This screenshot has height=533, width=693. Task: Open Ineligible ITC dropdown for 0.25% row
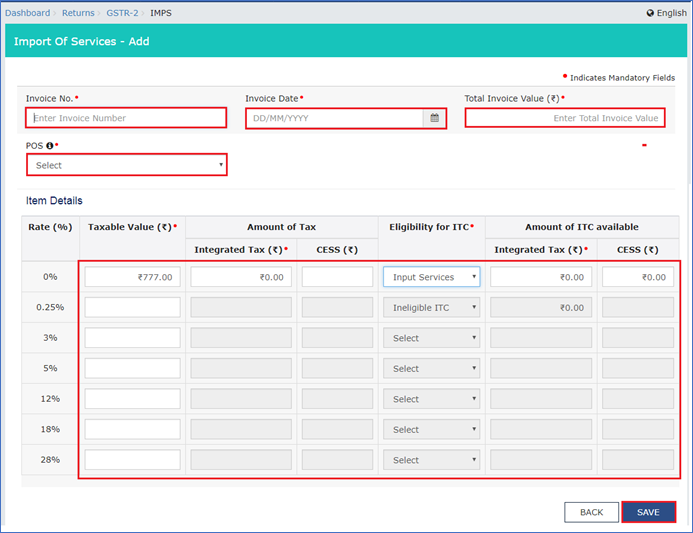pos(432,307)
